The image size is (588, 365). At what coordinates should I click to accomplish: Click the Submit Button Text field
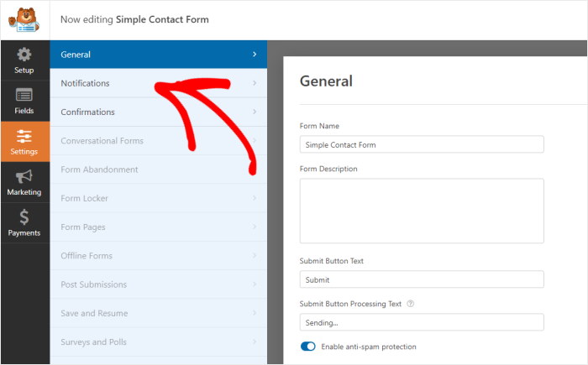[422, 279]
